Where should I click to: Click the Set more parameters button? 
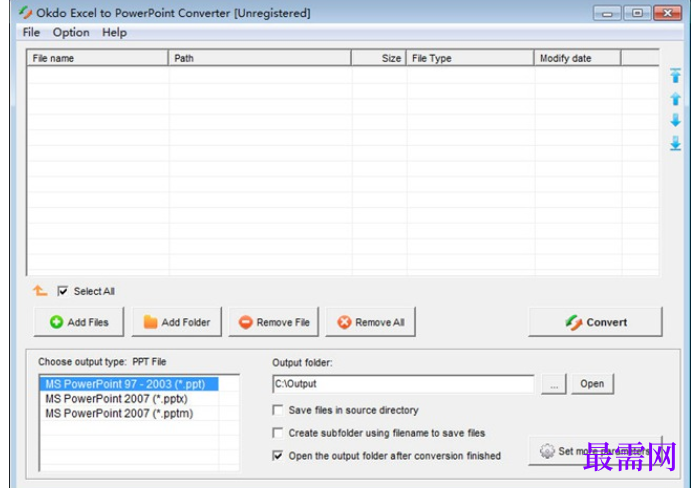coord(595,451)
